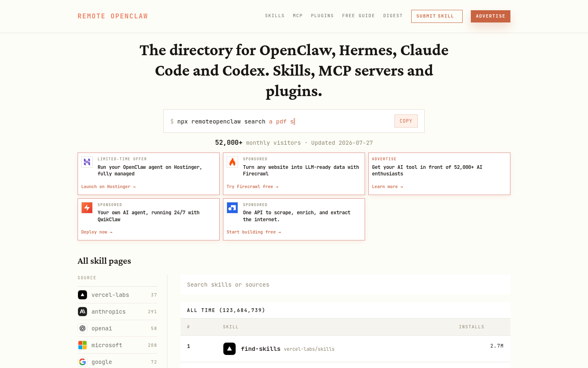Follow the Learn more advertise link
588x368 pixels.
(x=388, y=186)
